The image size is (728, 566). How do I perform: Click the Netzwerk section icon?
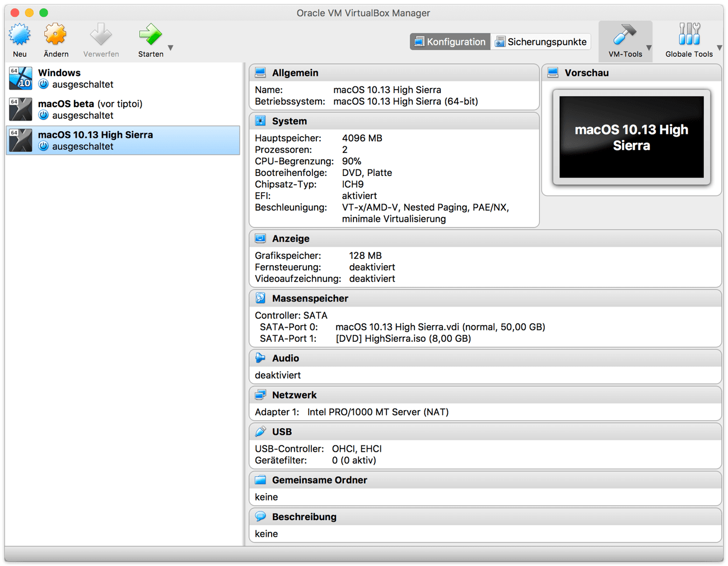[x=260, y=395]
